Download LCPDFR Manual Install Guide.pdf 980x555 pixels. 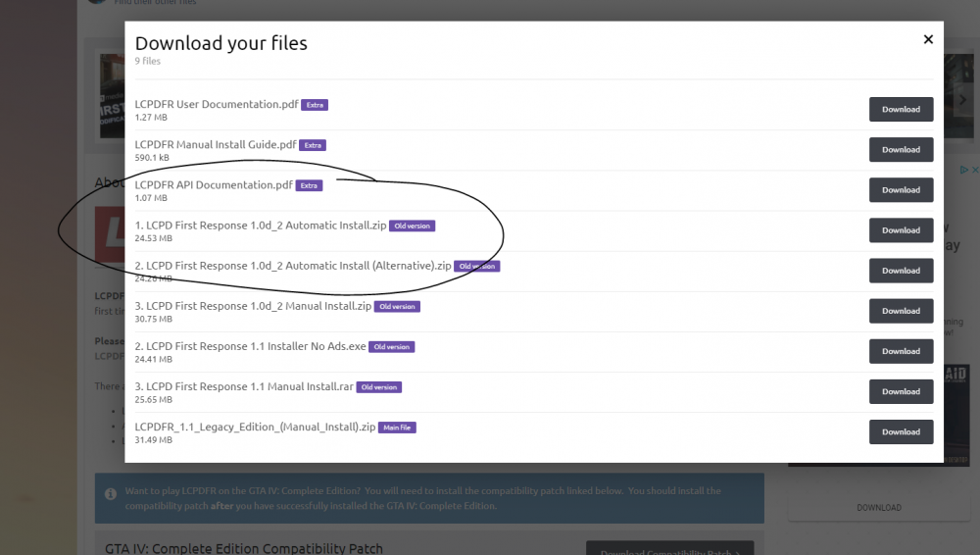click(x=901, y=149)
